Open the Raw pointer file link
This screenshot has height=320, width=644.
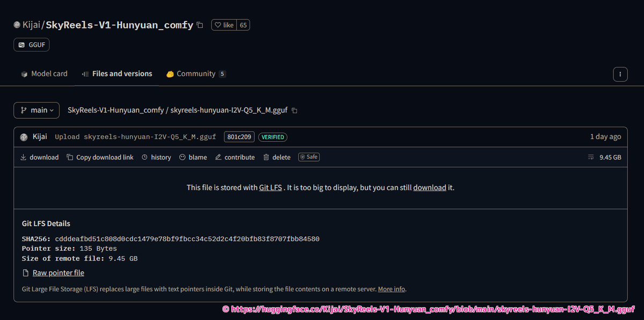58,273
